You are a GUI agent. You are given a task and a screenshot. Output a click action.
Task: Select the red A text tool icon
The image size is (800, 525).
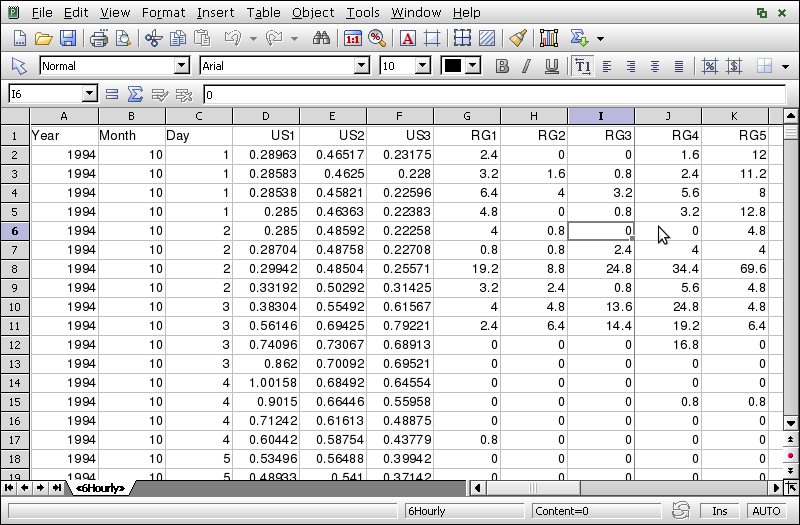(408, 38)
